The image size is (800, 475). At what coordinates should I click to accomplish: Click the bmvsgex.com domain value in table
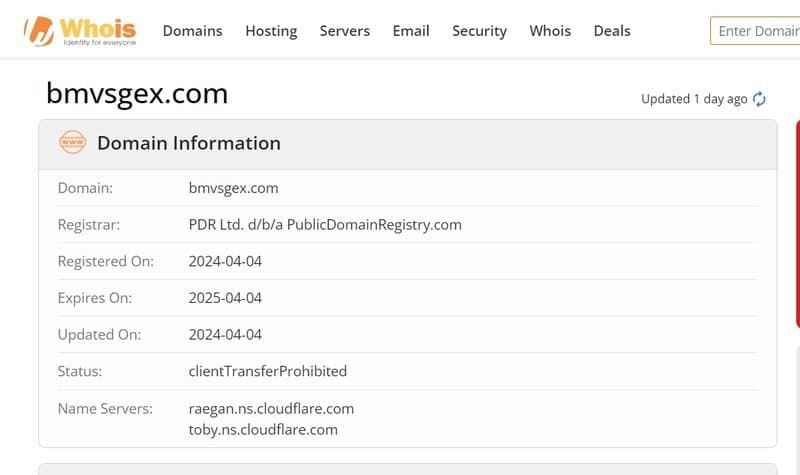233,188
